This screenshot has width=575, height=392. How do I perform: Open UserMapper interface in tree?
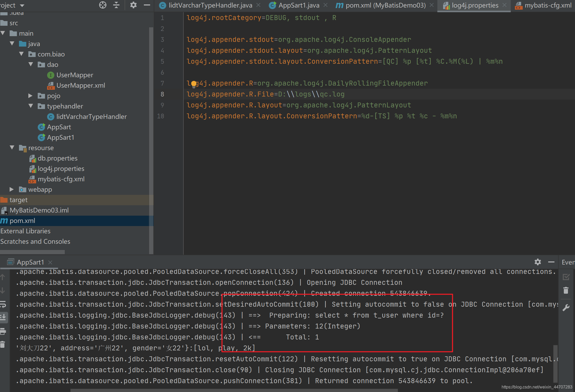click(70, 75)
